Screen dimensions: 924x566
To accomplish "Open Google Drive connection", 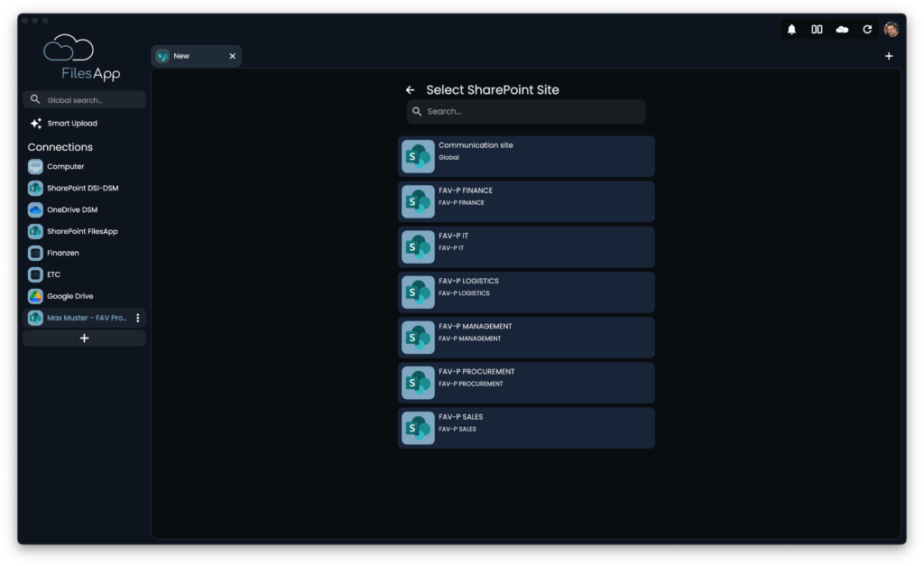I will pos(84,297).
